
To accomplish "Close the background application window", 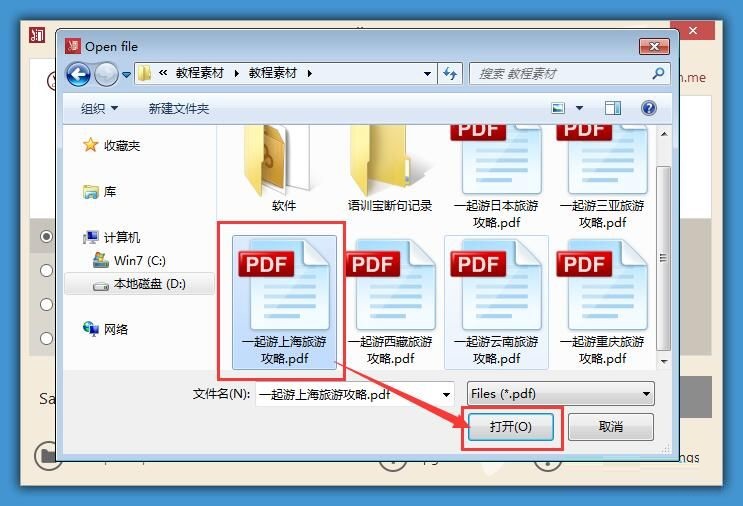I will [x=693, y=31].
